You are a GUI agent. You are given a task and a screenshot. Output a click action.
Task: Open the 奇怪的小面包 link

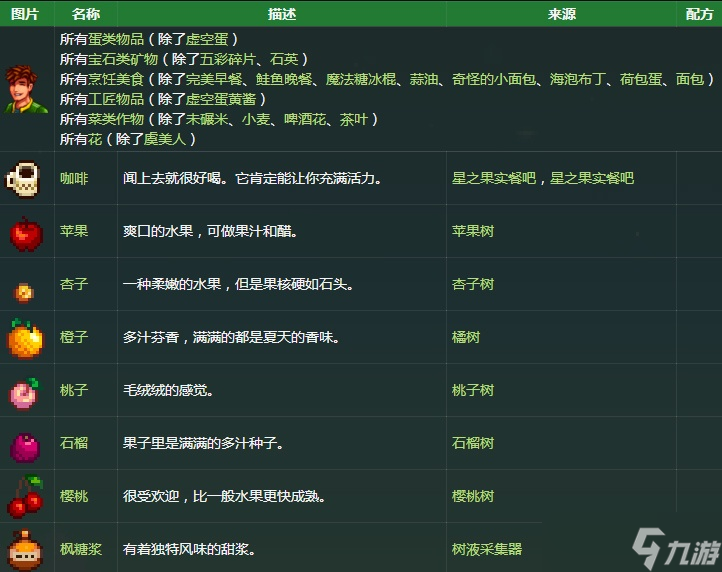[494, 79]
